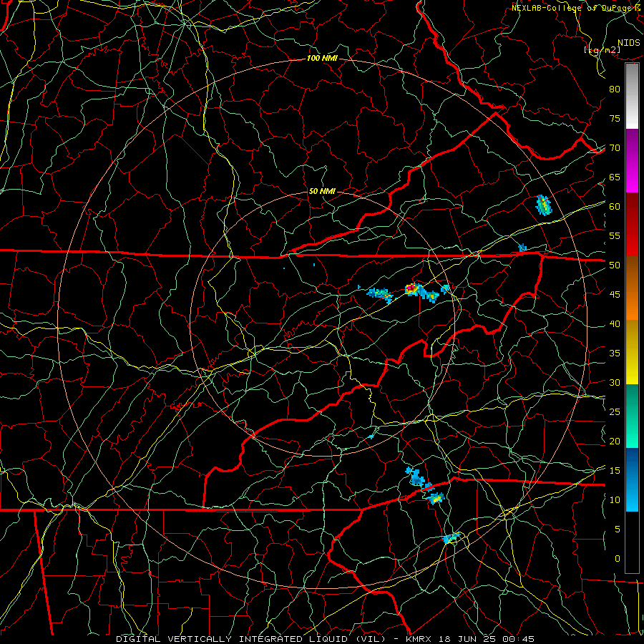The height and width of the screenshot is (644, 644).
Task: Pick the white-gray segment of the color bar
Action: [632, 96]
